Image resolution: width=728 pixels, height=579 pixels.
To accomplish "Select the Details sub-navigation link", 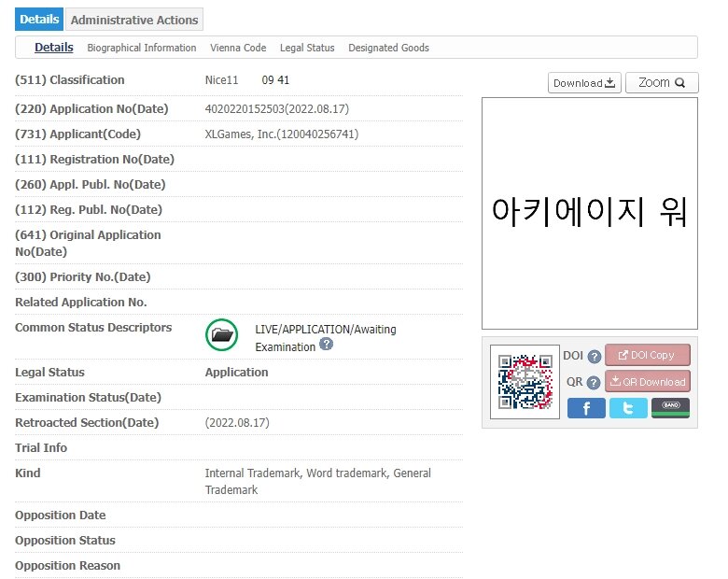I will [x=54, y=48].
